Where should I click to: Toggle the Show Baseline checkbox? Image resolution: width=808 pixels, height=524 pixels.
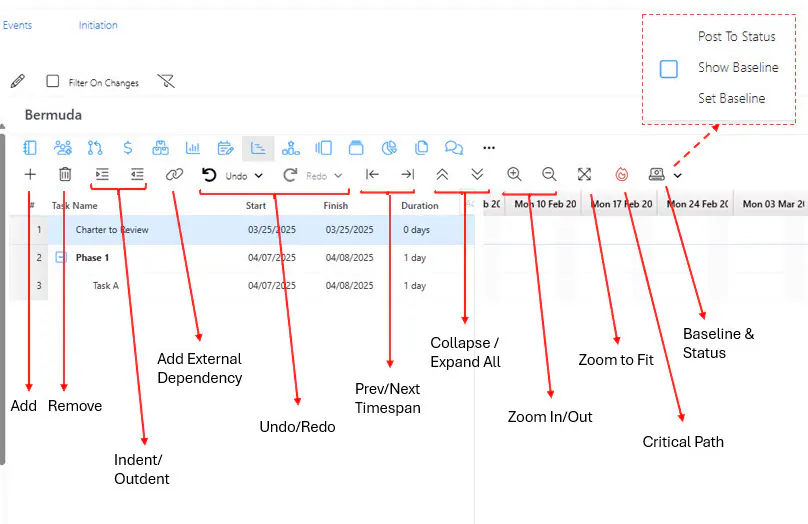pos(669,69)
